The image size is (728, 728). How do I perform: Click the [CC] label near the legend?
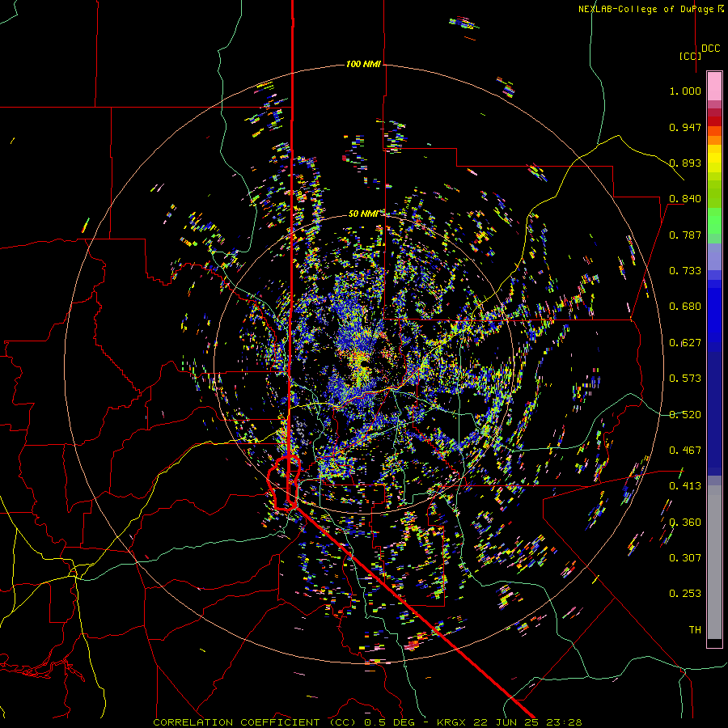point(690,56)
